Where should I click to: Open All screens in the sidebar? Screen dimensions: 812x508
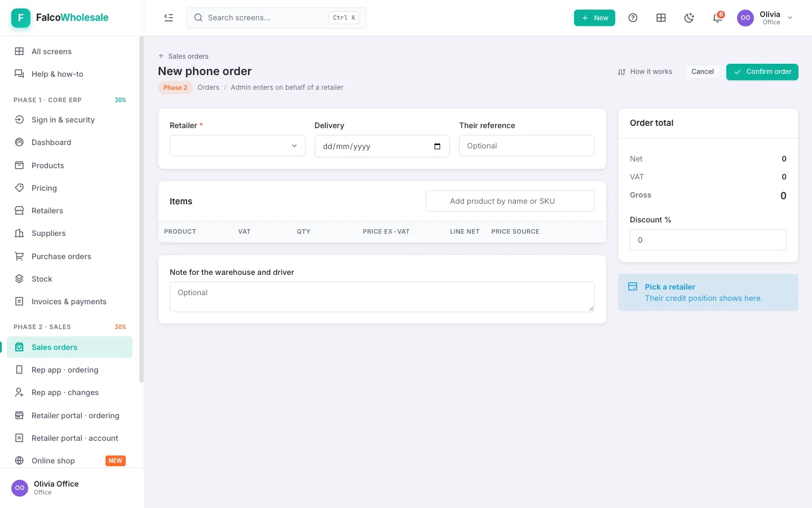(x=70, y=51)
